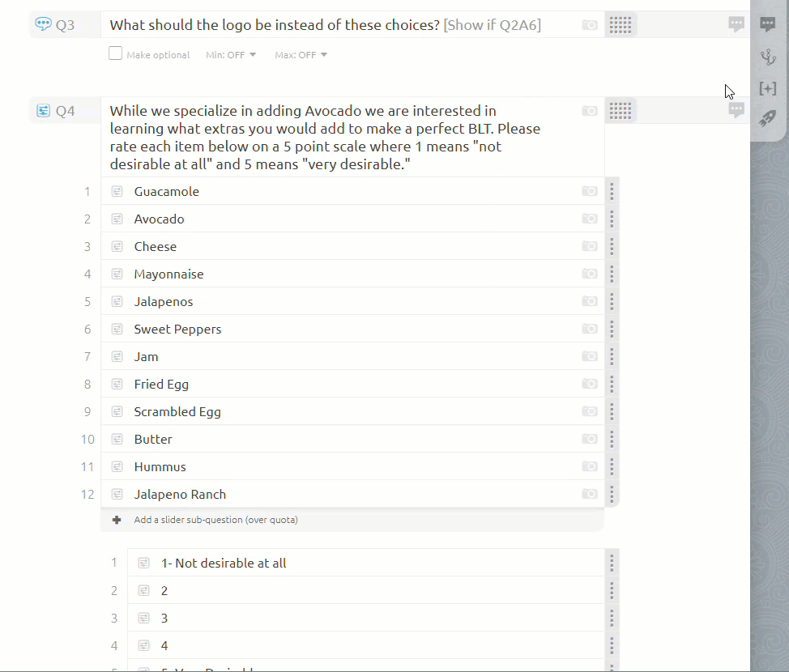Image resolution: width=789 pixels, height=672 pixels.
Task: Open the Min: OFF dropdown
Action: (231, 55)
